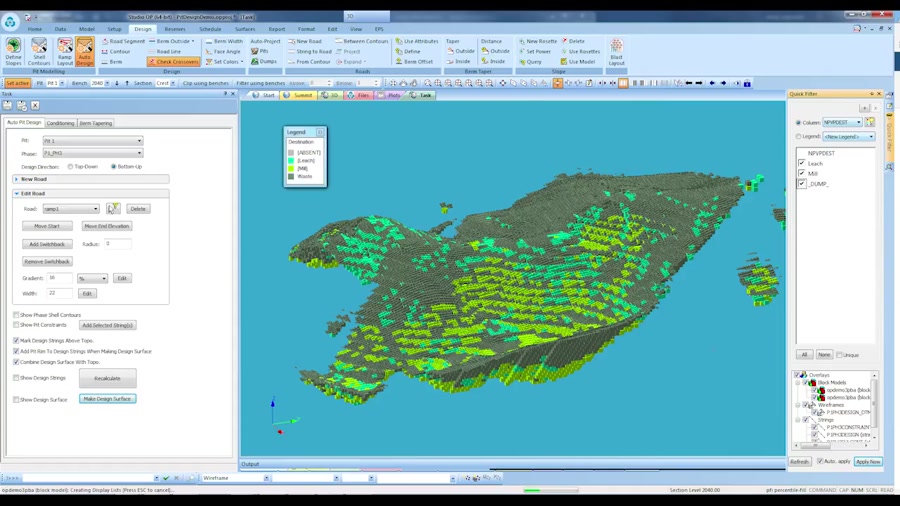Click the Waste color swatch in legend

(291, 177)
